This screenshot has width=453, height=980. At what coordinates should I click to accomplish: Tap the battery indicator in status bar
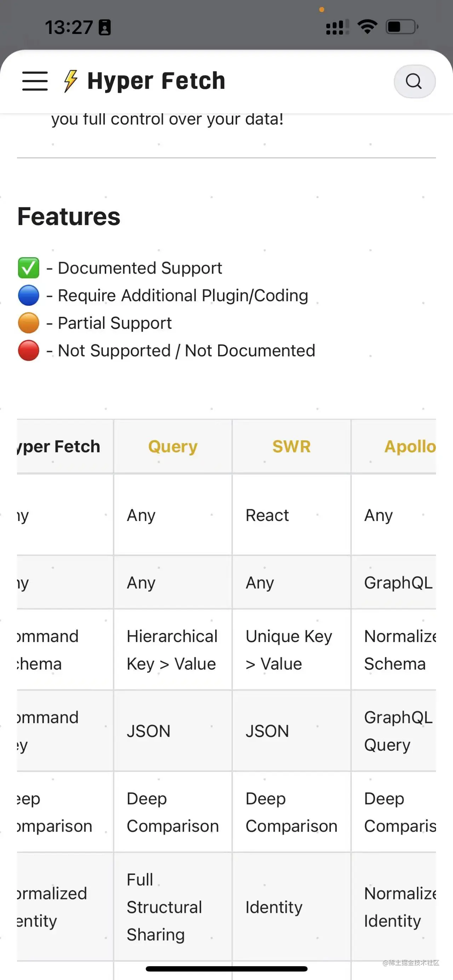pyautogui.click(x=401, y=27)
